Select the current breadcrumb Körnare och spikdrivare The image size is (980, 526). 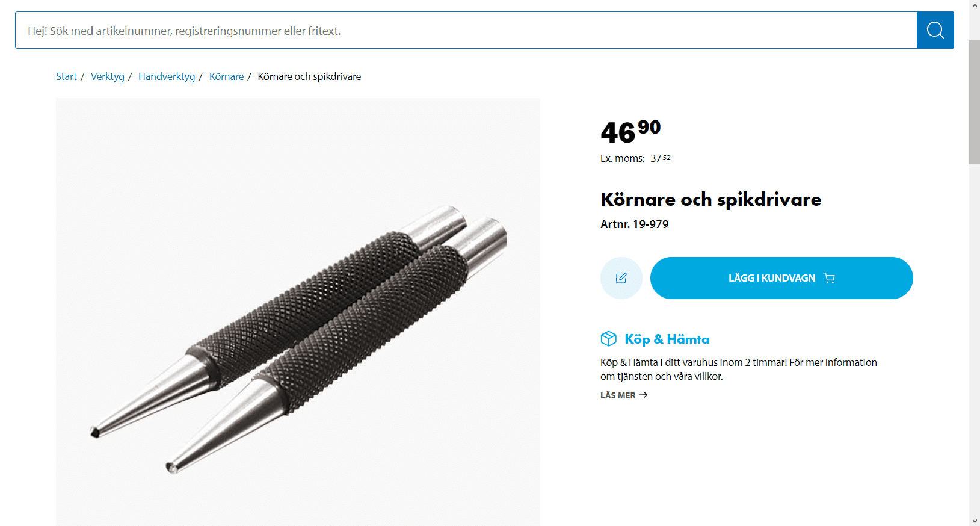coord(309,76)
